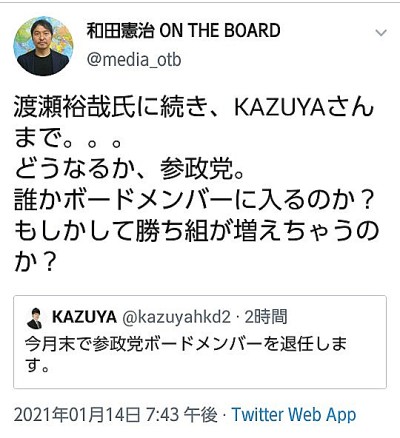The height and width of the screenshot is (438, 400).
Task: Open the quoted tweet text about 退任します
Action: point(186,354)
